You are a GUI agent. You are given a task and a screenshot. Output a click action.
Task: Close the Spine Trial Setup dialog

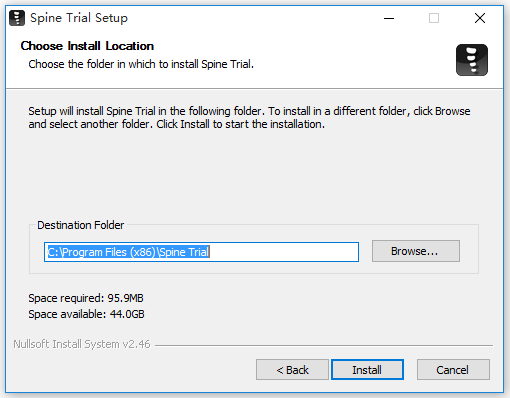480,18
